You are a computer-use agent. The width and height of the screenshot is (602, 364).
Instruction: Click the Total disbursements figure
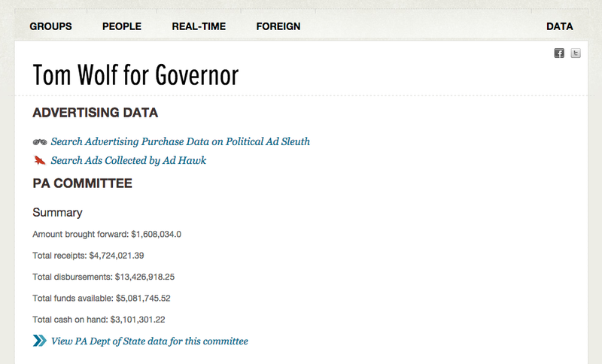pyautogui.click(x=104, y=277)
